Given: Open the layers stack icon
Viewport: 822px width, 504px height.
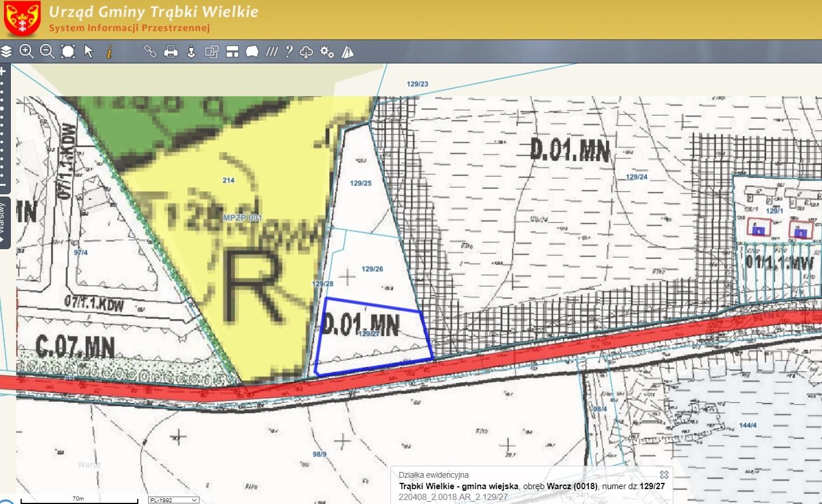Looking at the screenshot, I should [6, 51].
